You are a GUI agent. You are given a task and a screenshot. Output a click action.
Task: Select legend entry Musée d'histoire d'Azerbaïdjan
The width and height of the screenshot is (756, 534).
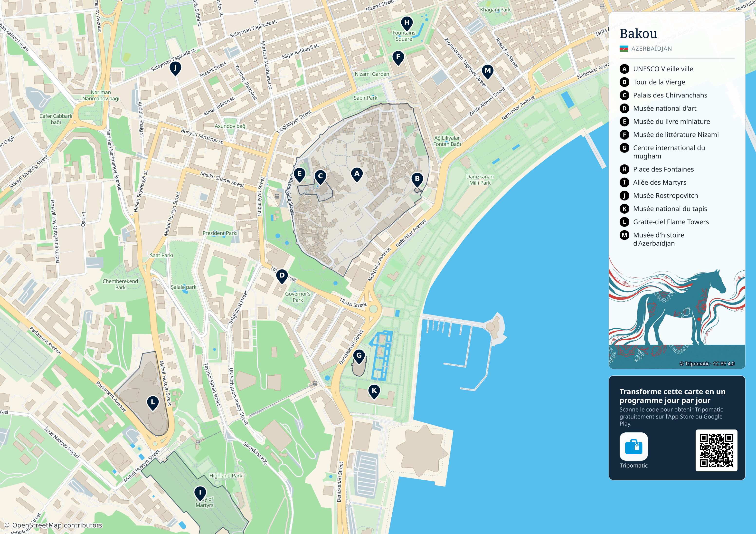[652, 239]
